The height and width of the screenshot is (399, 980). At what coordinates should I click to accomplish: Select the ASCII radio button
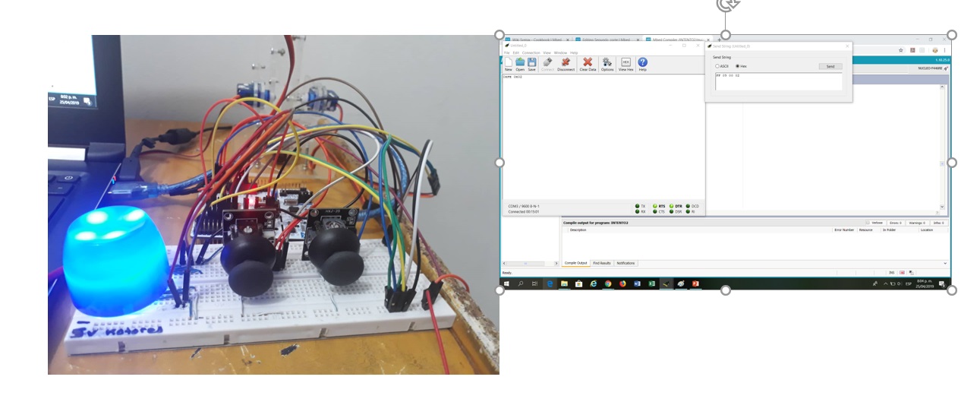[x=717, y=66]
